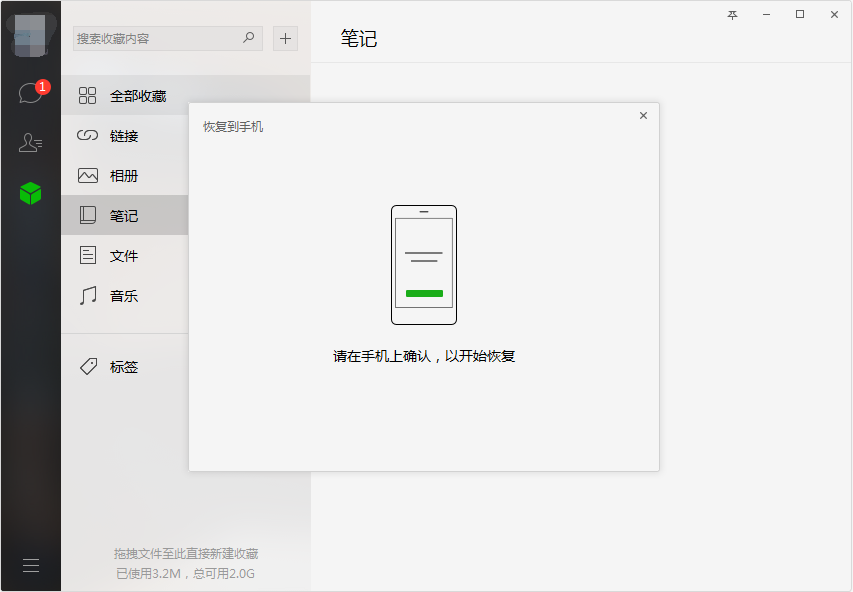
Task: Open the 链接 links category
Action: coord(125,135)
